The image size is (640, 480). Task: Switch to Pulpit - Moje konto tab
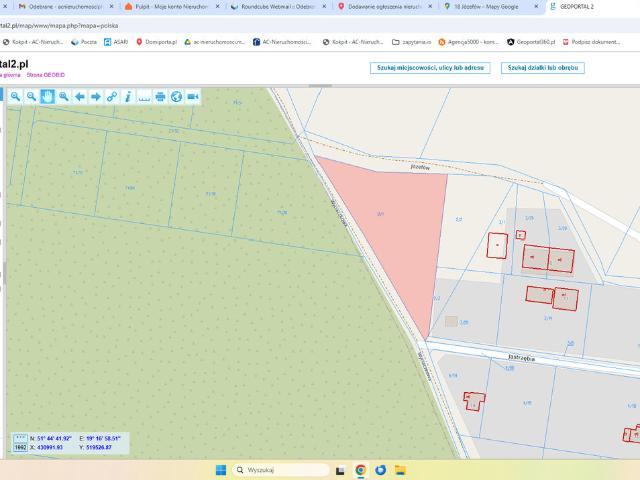(x=171, y=7)
